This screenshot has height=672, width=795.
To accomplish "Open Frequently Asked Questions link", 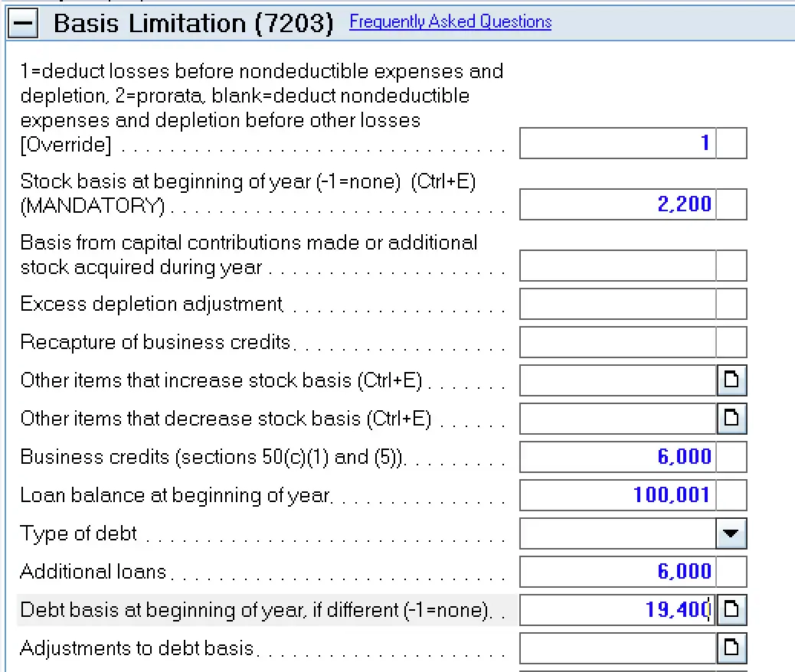I will click(x=450, y=21).
